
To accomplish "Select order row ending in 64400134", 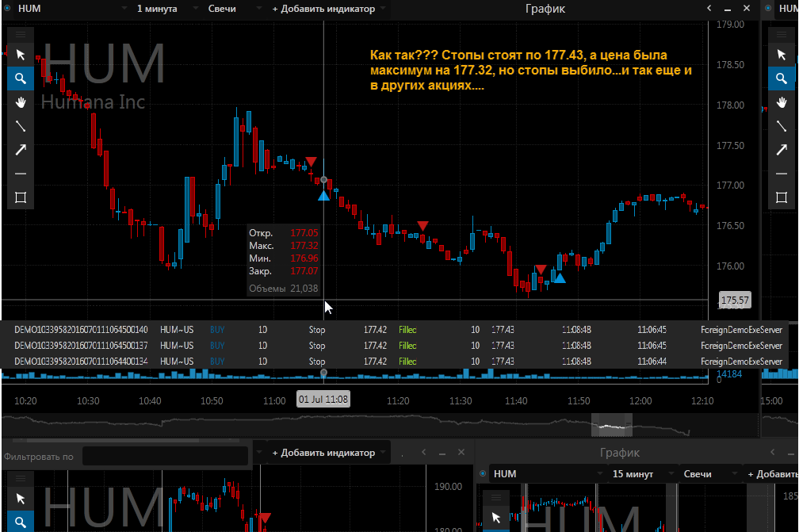I will [x=395, y=362].
